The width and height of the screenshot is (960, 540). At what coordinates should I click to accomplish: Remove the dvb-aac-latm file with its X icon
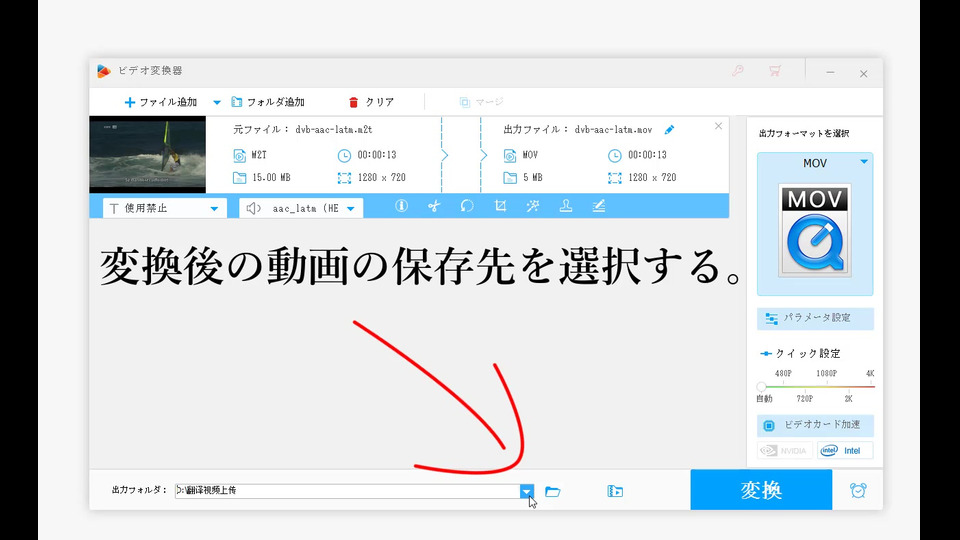(x=718, y=126)
